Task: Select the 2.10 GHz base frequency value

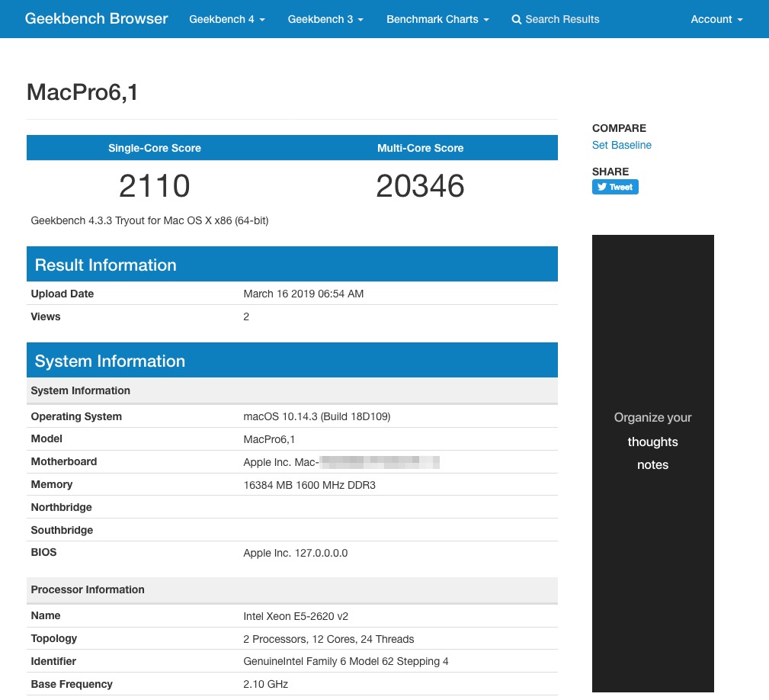Action: tap(266, 684)
